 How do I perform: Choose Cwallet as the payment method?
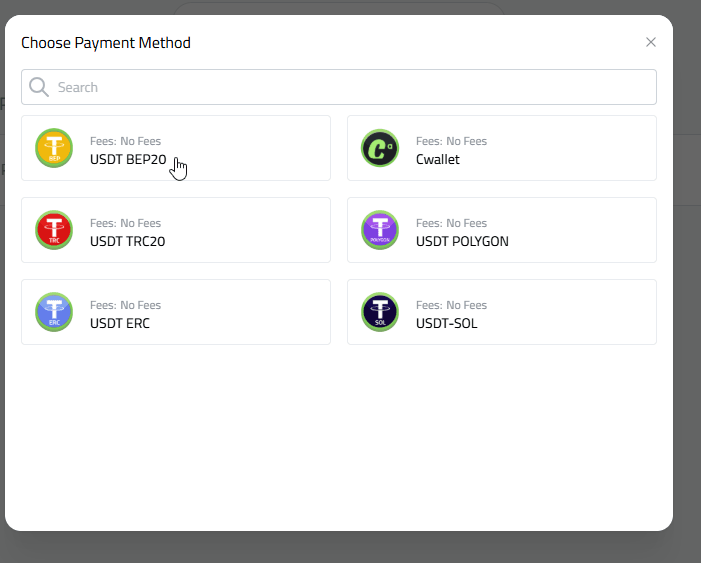(502, 148)
